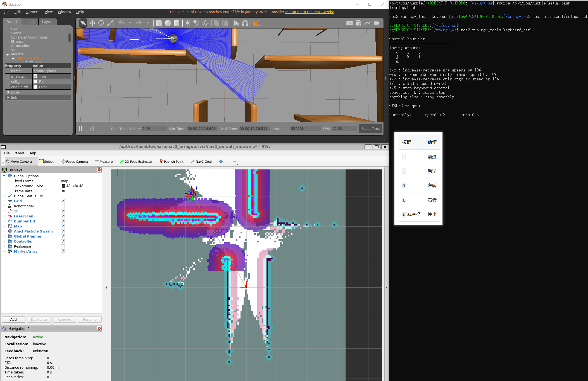Select the 2D Pose Estimate tool
The width and height of the screenshot is (588, 381).
pos(136,161)
